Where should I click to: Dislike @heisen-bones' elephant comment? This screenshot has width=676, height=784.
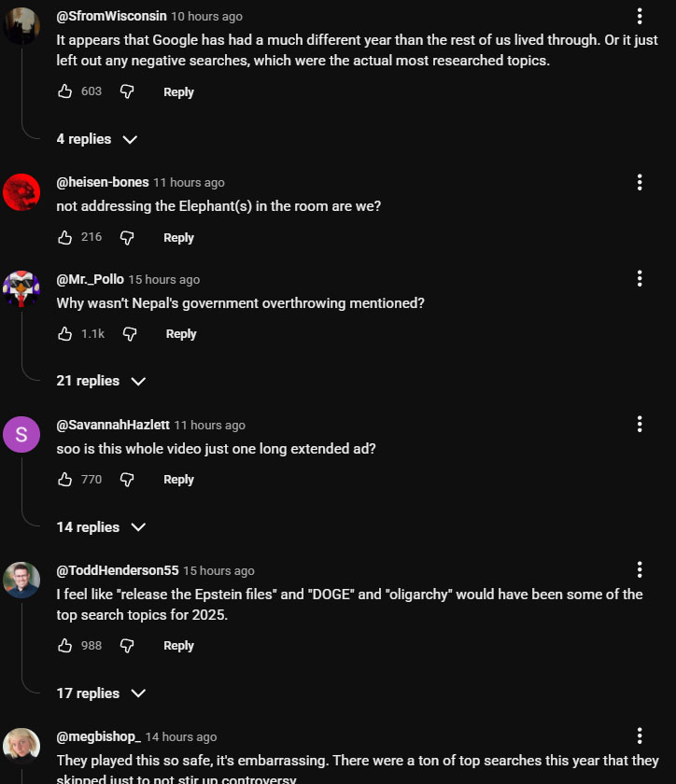pos(127,237)
